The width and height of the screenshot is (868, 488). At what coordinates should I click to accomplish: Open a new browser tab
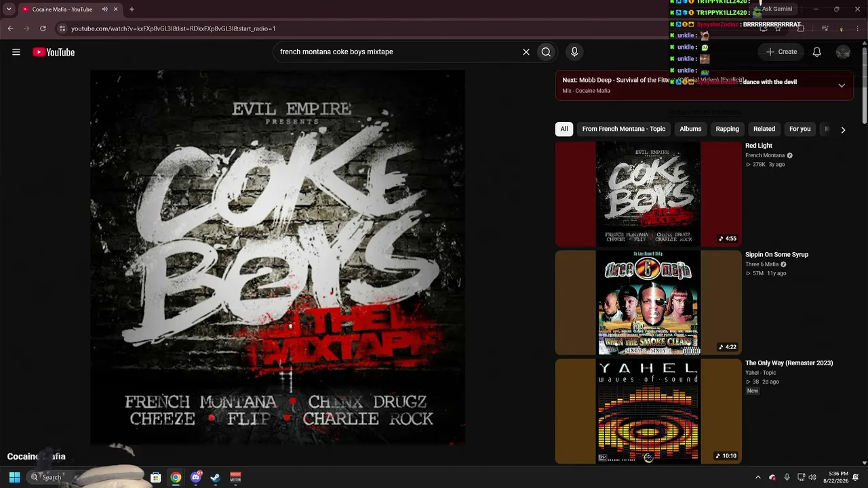[132, 9]
